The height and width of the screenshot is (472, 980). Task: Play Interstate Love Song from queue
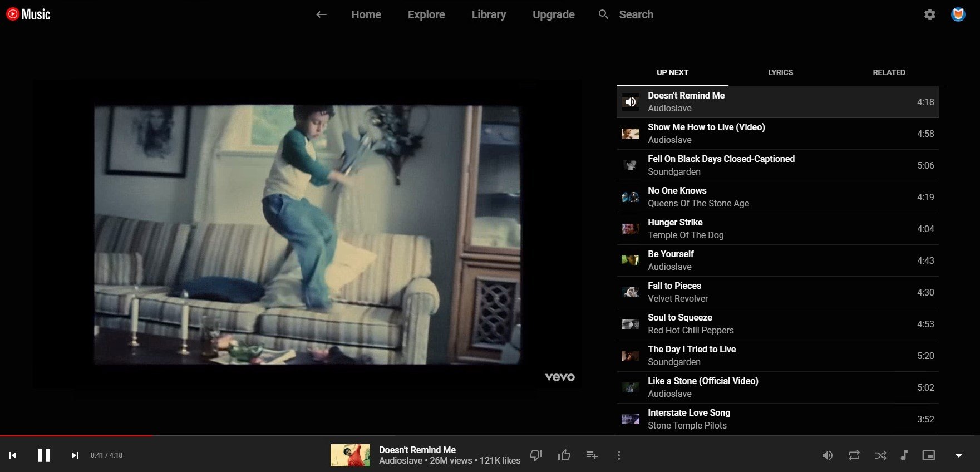point(777,419)
